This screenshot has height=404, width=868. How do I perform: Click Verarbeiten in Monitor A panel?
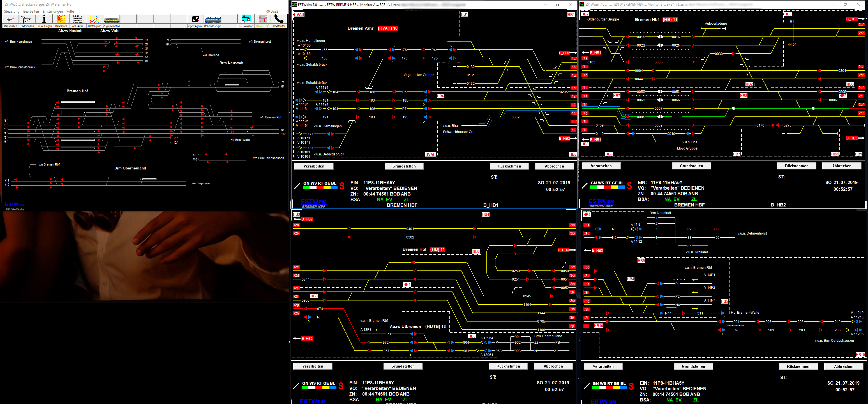click(314, 166)
